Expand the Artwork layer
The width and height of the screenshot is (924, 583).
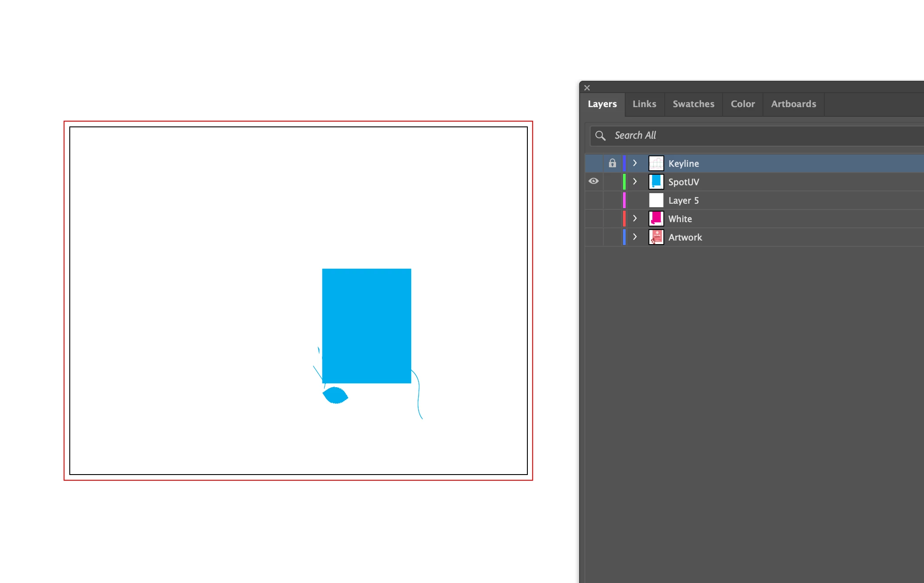[x=635, y=237]
